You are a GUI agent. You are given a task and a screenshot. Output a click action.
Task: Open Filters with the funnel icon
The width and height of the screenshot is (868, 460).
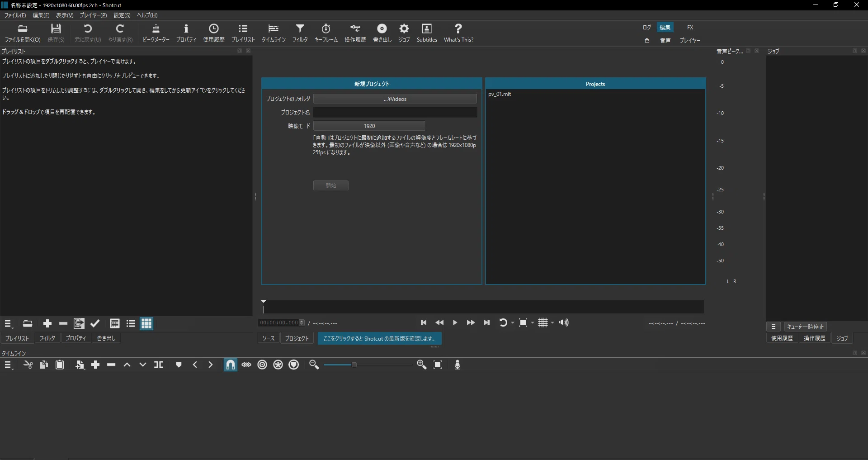coord(300,33)
